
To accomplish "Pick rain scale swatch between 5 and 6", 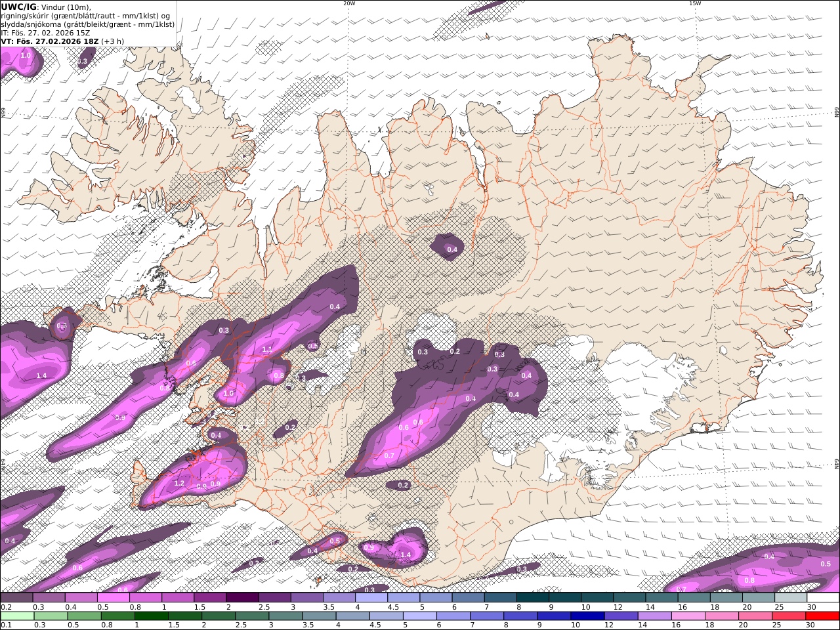I will click(420, 616).
